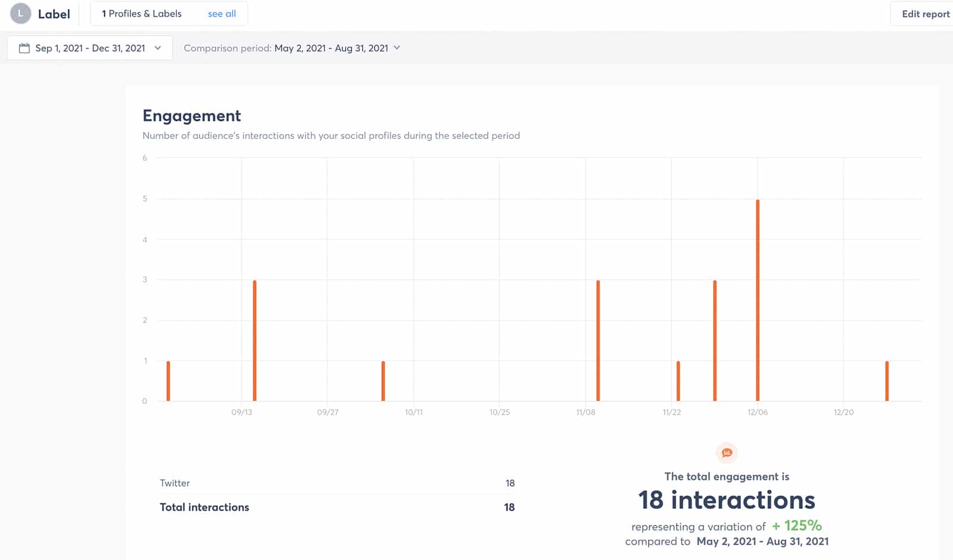This screenshot has height=560, width=953.
Task: Click the "18 interactions" total text
Action: 727,500
